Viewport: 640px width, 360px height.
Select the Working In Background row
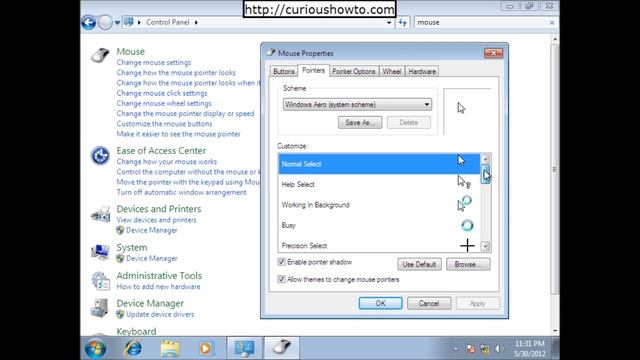379,205
